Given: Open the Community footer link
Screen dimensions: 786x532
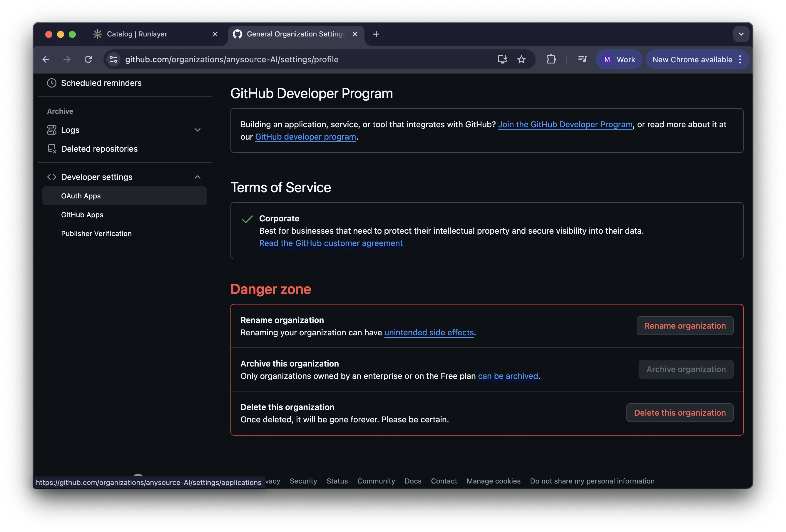Looking at the screenshot, I should coord(376,481).
